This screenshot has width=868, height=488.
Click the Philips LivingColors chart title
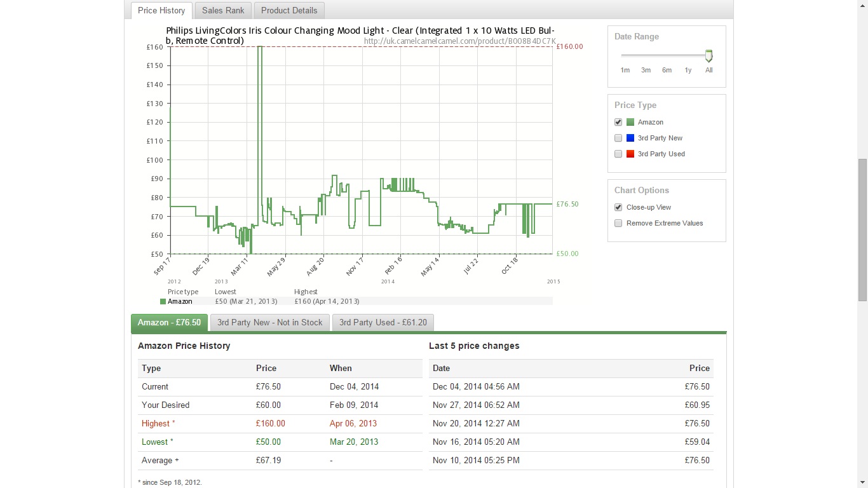coord(360,36)
